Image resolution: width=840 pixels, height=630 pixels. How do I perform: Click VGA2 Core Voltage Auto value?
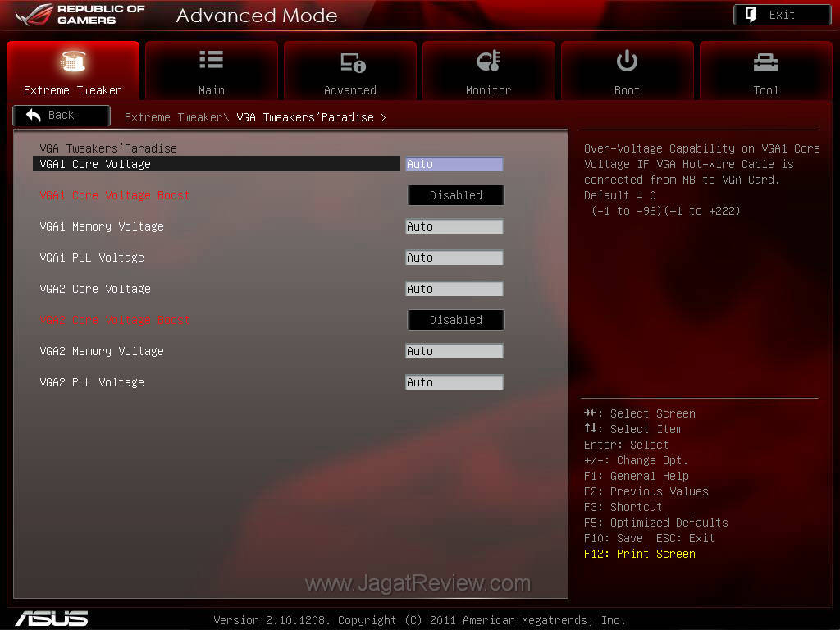454,289
